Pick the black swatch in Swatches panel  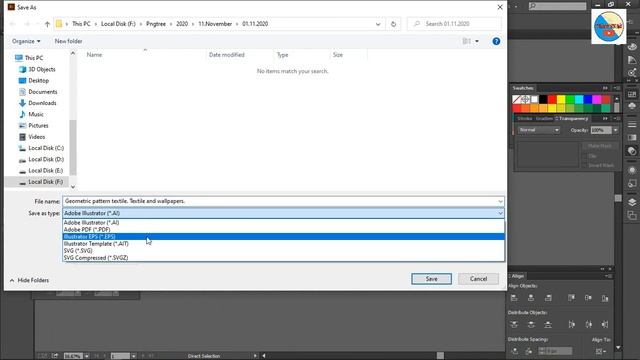point(543,99)
